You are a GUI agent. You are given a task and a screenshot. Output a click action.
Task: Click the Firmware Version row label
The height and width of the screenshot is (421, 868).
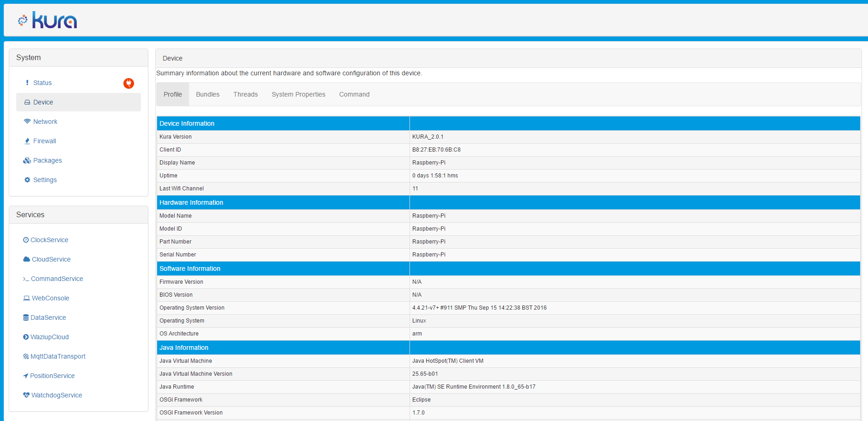click(x=181, y=282)
